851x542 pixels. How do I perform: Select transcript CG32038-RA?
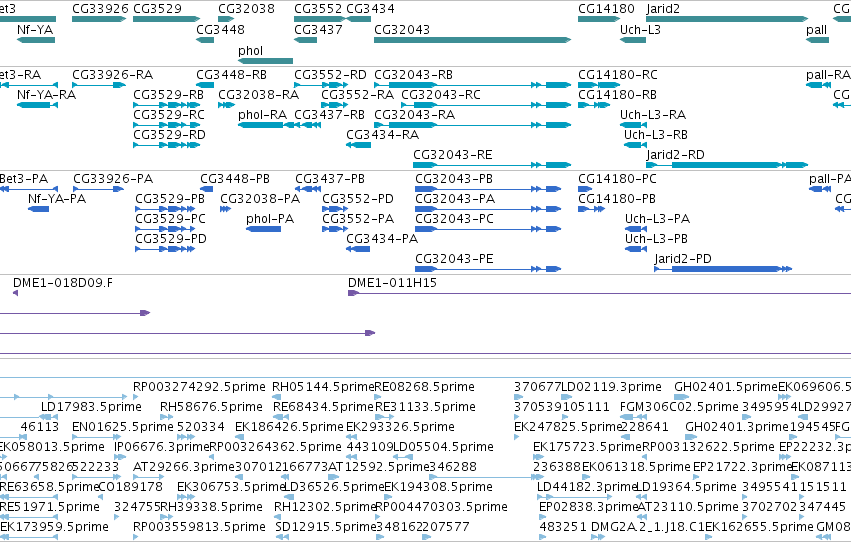(258, 94)
